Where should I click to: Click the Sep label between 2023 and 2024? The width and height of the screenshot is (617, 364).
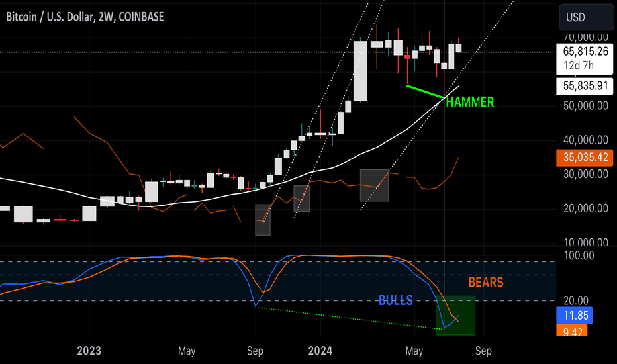255,351
